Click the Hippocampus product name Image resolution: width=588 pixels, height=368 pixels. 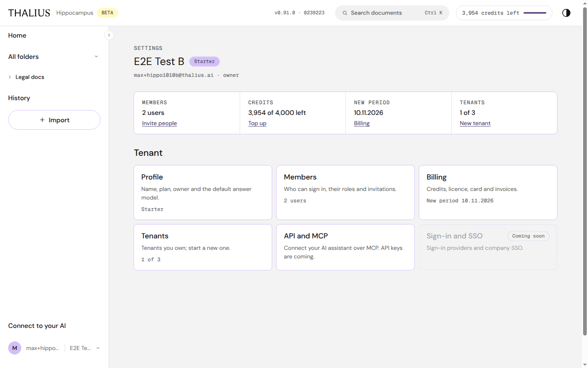tap(75, 13)
